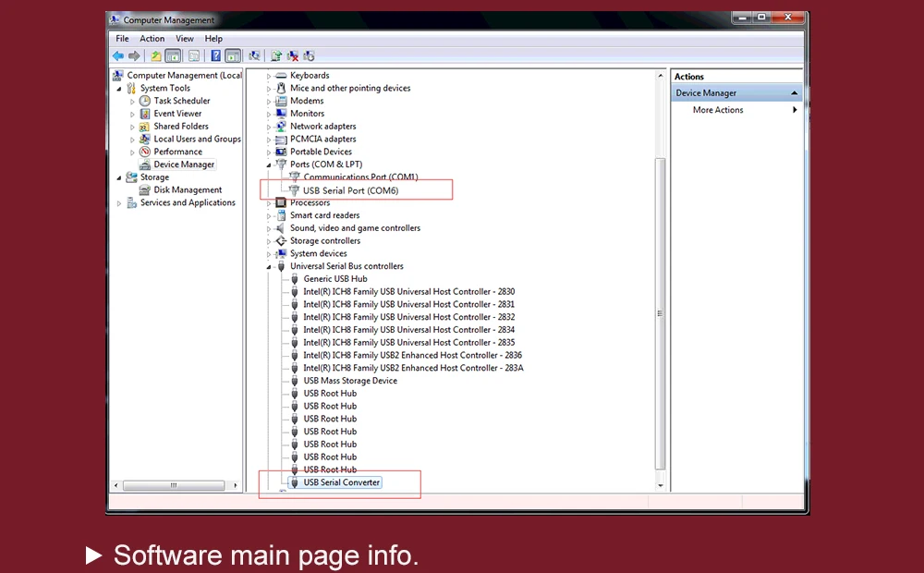Select Shared Folders in left tree

[181, 127]
